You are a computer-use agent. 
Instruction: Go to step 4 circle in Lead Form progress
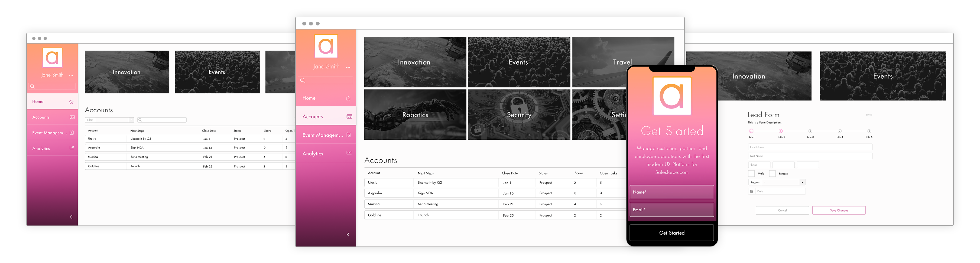click(x=840, y=131)
